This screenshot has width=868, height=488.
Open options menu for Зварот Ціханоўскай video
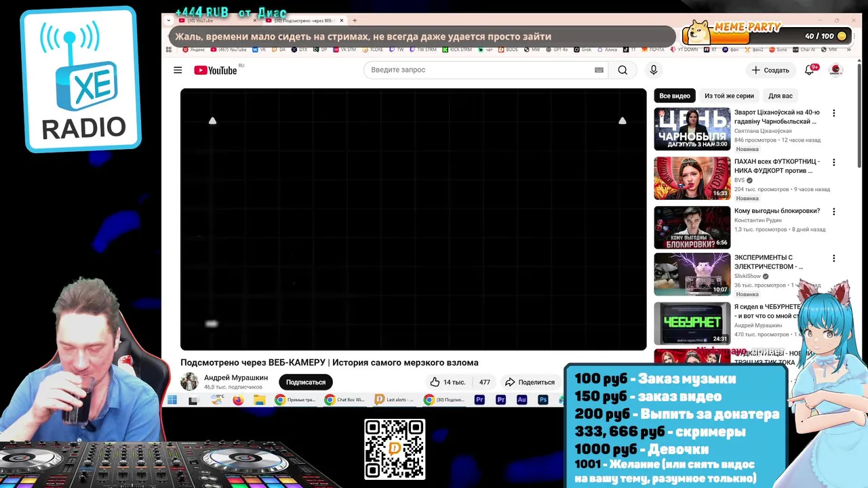click(x=834, y=113)
